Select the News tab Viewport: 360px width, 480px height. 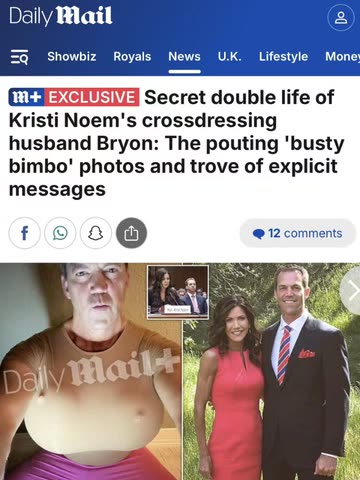pyautogui.click(x=184, y=56)
